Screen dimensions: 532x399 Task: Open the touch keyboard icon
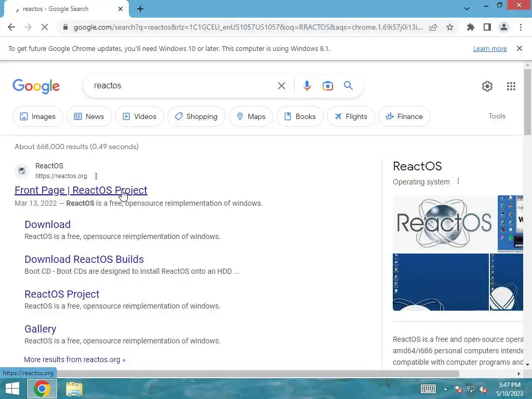[428, 389]
